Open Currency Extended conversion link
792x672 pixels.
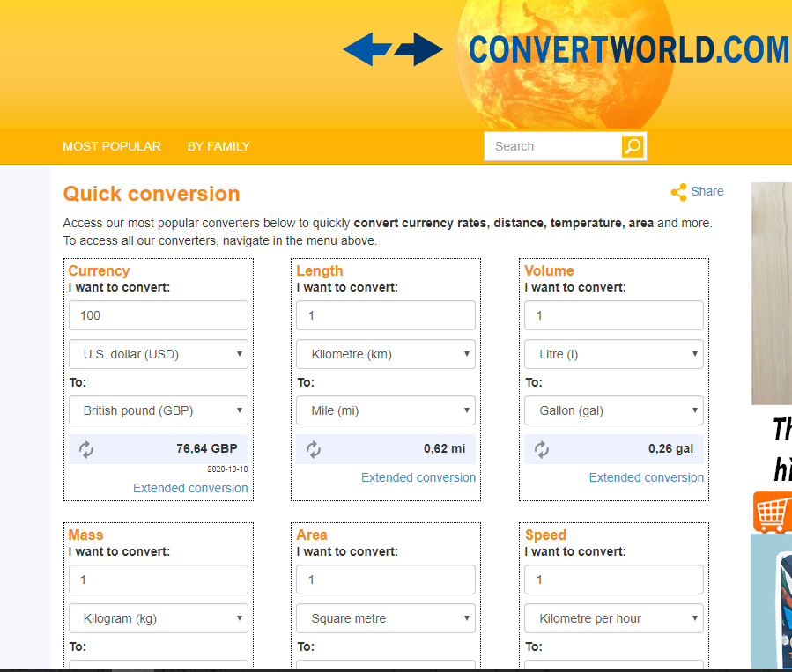pos(190,488)
